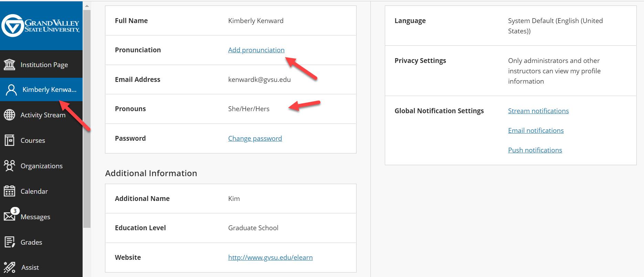Open the Change password link

point(255,138)
